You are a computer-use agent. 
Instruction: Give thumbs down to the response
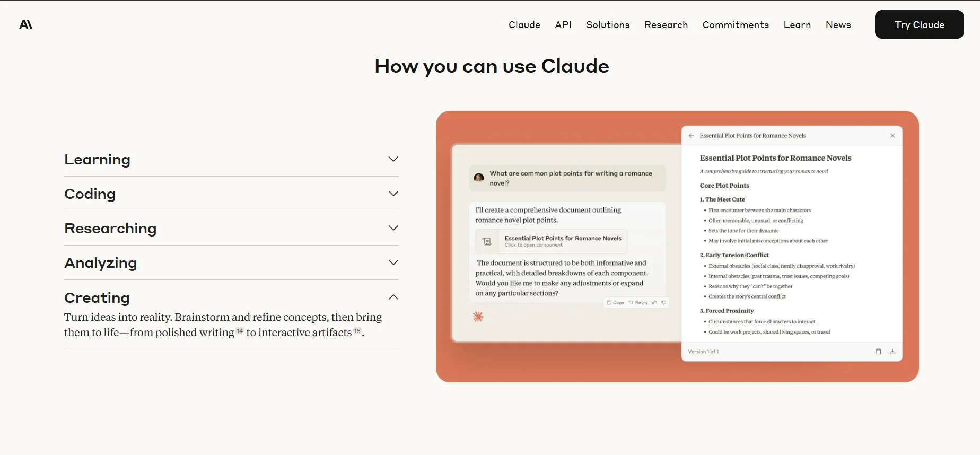point(663,303)
